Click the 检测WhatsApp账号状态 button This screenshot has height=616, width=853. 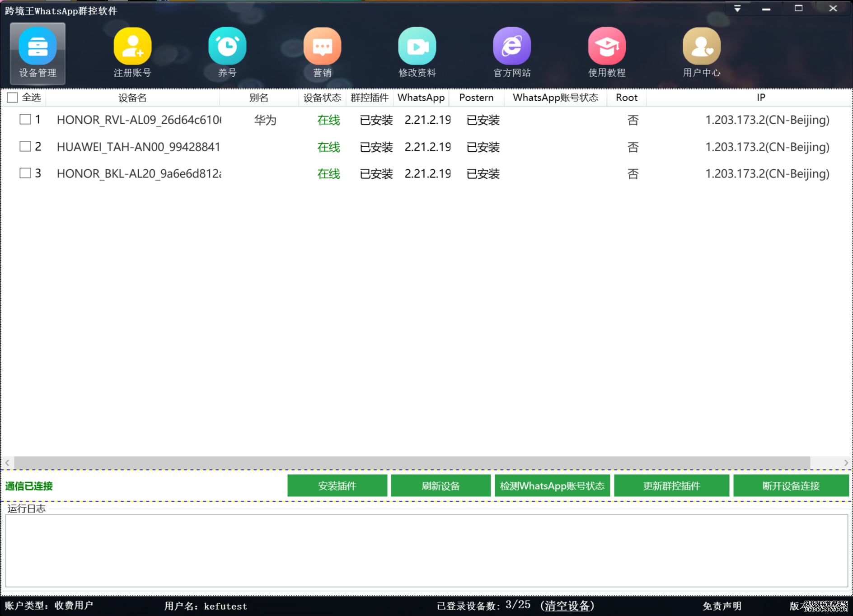coord(552,485)
